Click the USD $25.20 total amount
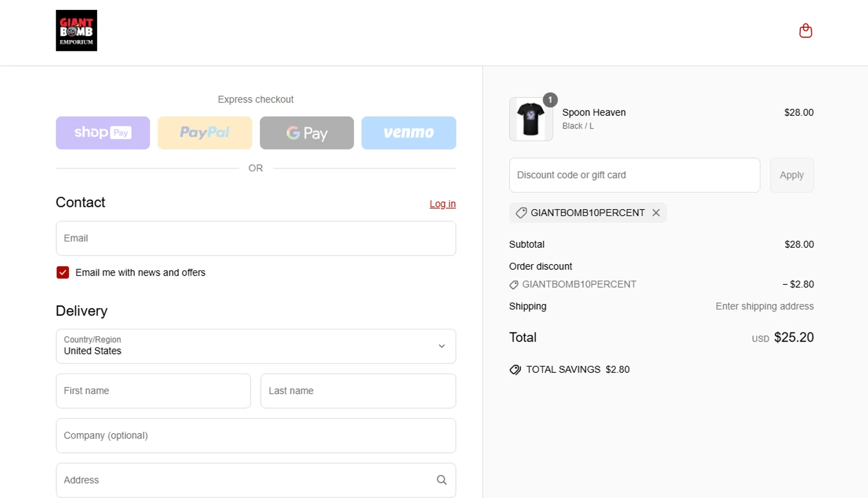 click(x=783, y=338)
